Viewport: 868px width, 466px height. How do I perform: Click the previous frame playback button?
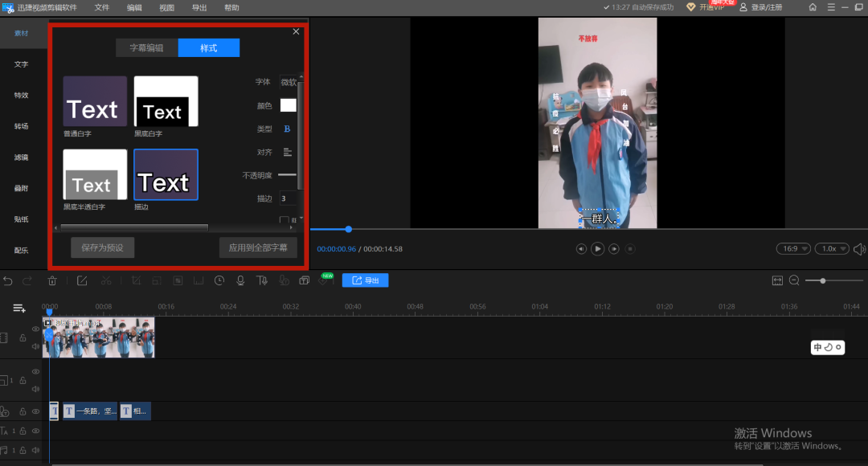point(581,249)
